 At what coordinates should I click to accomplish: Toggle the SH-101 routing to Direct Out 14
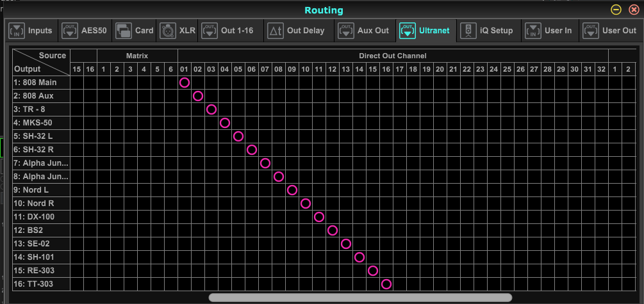click(x=359, y=257)
